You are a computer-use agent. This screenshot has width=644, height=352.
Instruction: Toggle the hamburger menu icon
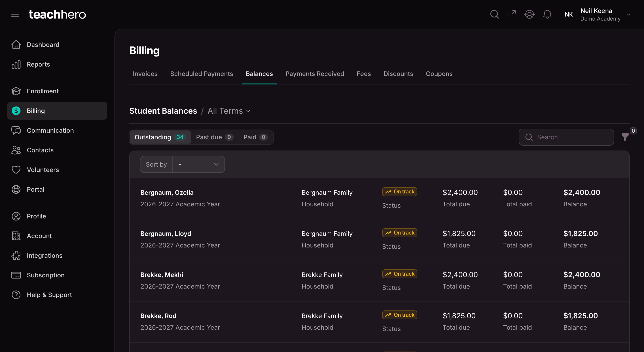point(15,14)
